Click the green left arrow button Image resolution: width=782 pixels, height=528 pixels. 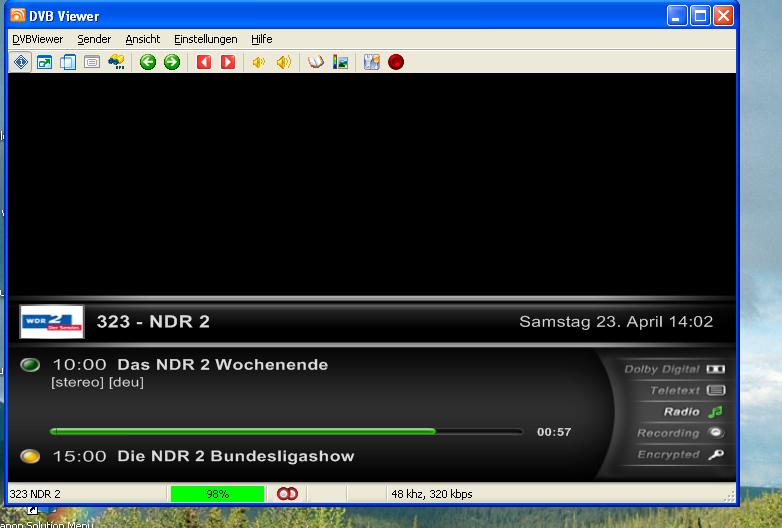148,62
